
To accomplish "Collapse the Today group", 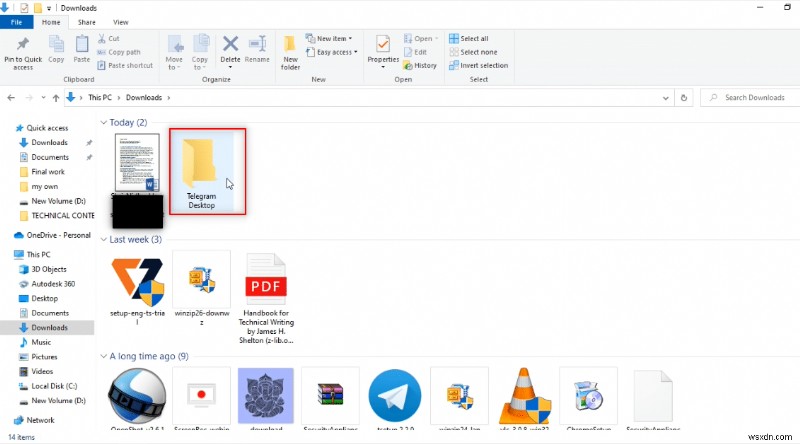I will point(104,122).
